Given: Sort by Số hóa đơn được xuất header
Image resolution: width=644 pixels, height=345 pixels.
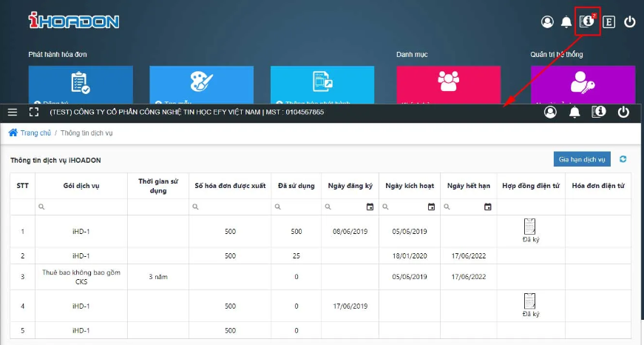Looking at the screenshot, I should [x=230, y=186].
